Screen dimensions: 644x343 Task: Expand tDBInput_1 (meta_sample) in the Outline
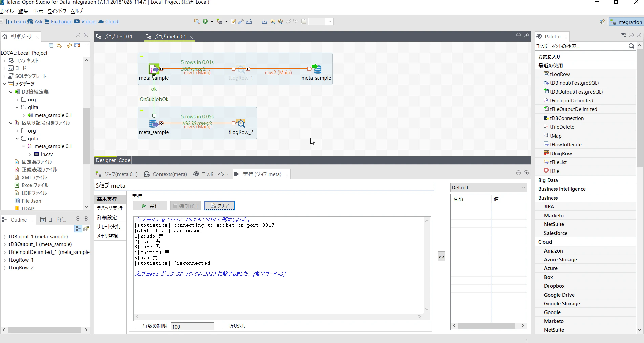coord(5,237)
